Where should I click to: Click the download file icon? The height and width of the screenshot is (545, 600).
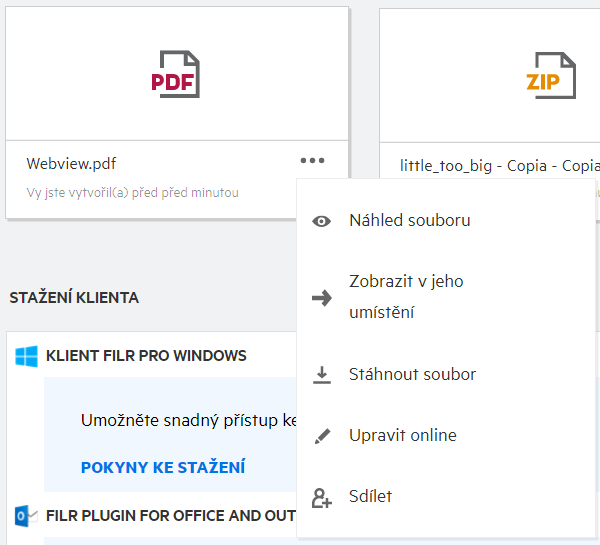[x=321, y=375]
